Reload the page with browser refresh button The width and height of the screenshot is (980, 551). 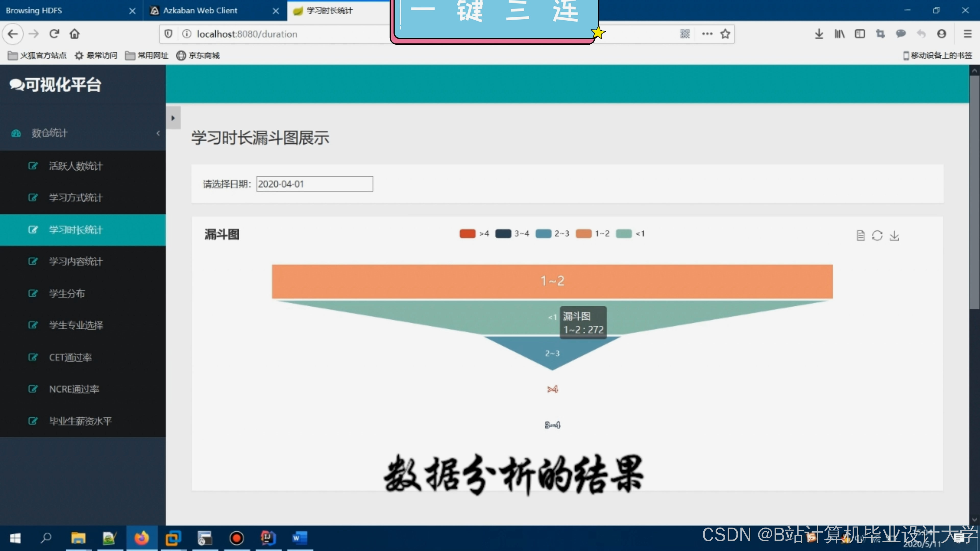click(54, 34)
